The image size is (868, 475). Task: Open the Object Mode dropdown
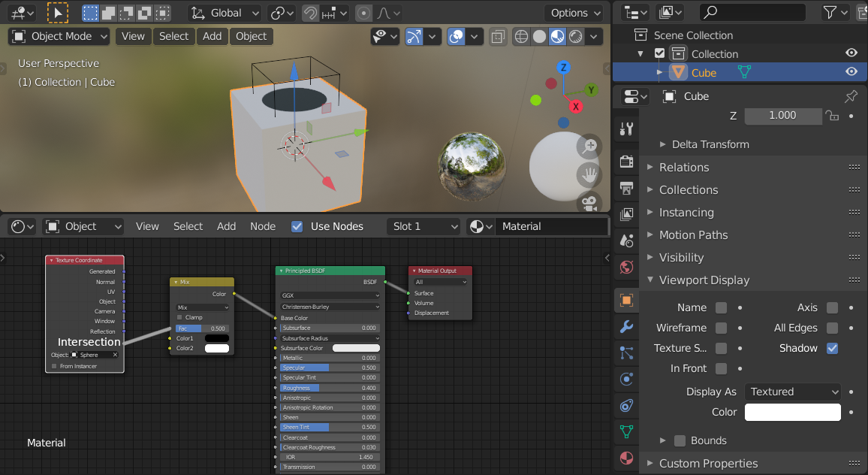pyautogui.click(x=59, y=37)
